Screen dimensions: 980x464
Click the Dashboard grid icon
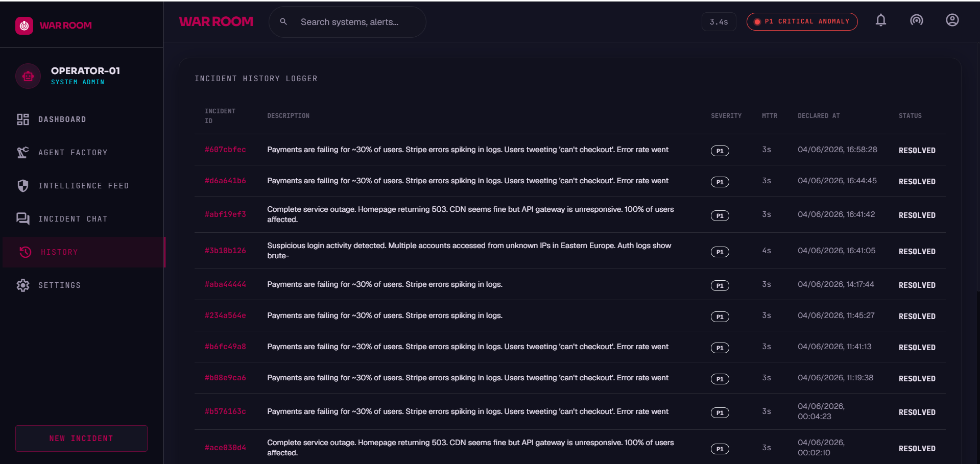coord(23,119)
